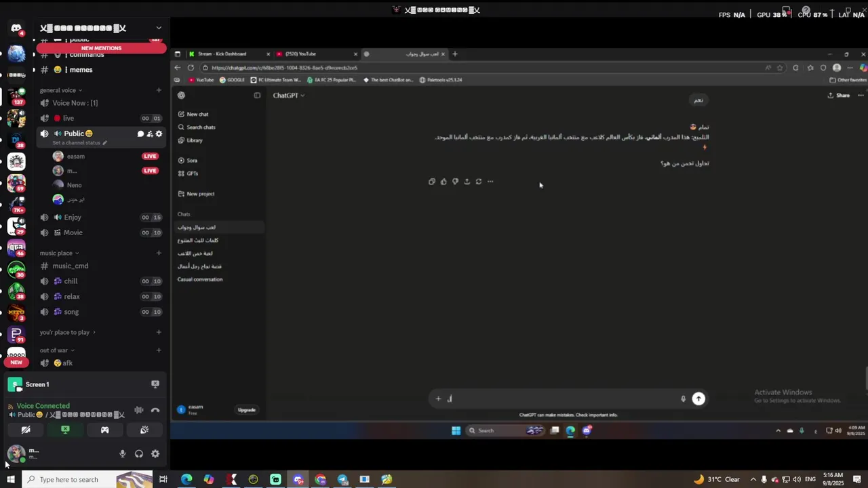Stop streaming via Screen 1 monitor icon

pyautogui.click(x=155, y=384)
